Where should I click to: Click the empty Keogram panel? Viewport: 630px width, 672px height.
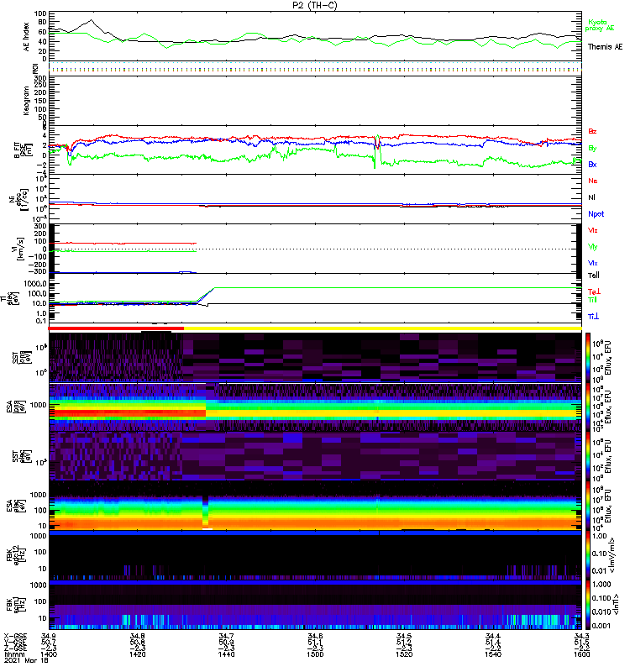(x=315, y=99)
